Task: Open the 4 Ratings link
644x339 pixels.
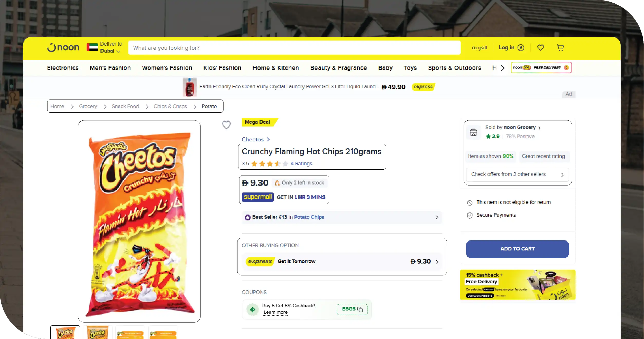Action: [x=301, y=164]
